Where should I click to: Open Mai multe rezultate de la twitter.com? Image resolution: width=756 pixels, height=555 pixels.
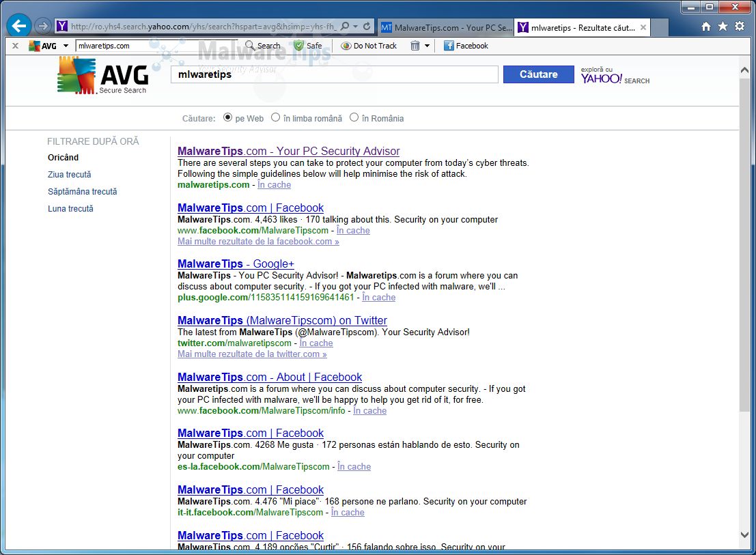252,354
